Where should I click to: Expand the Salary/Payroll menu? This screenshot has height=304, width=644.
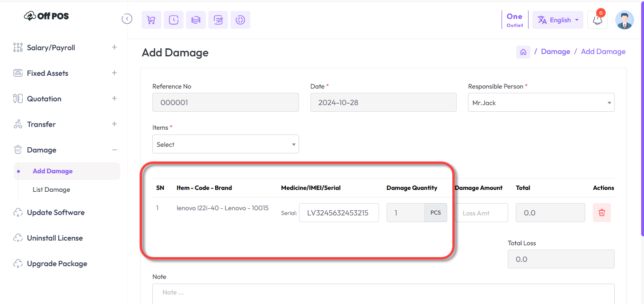[x=114, y=47]
